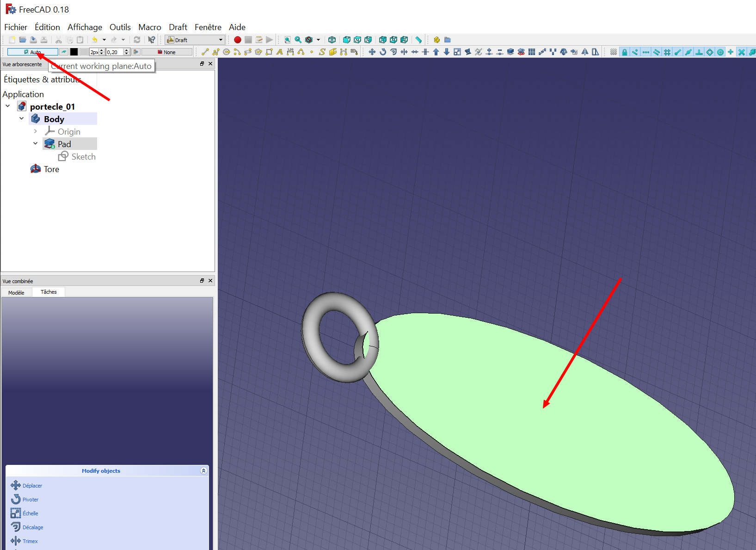
Task: Select the Draft Polygon tool
Action: point(258,52)
